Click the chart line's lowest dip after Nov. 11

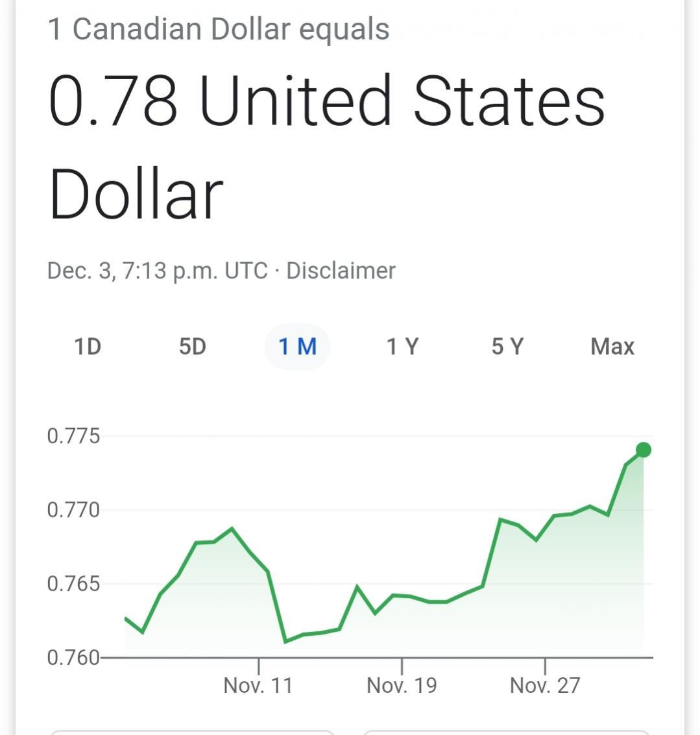pos(285,642)
